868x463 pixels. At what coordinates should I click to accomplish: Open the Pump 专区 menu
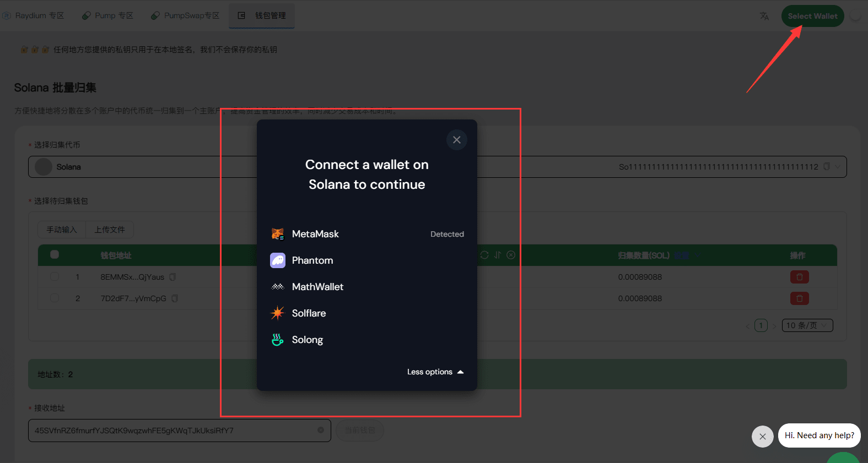coord(108,15)
